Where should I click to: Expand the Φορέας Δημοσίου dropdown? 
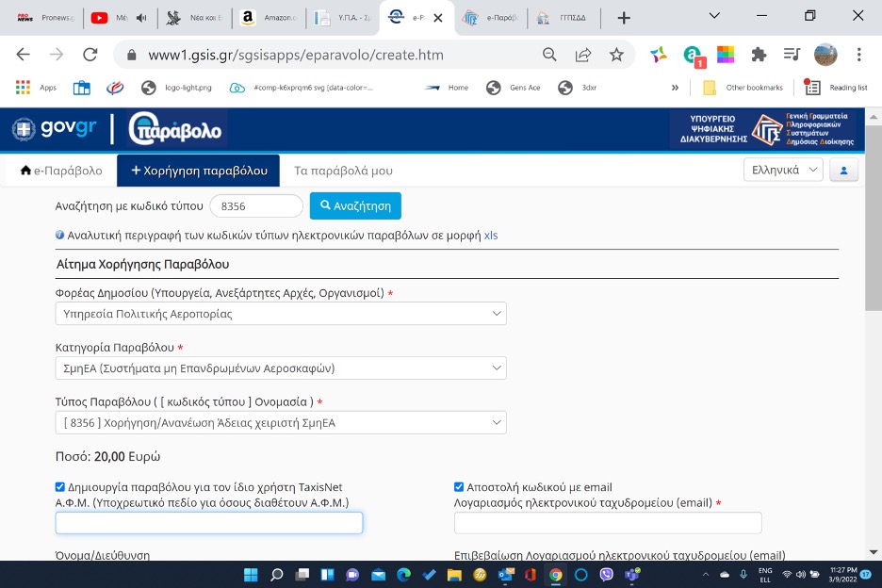(281, 314)
